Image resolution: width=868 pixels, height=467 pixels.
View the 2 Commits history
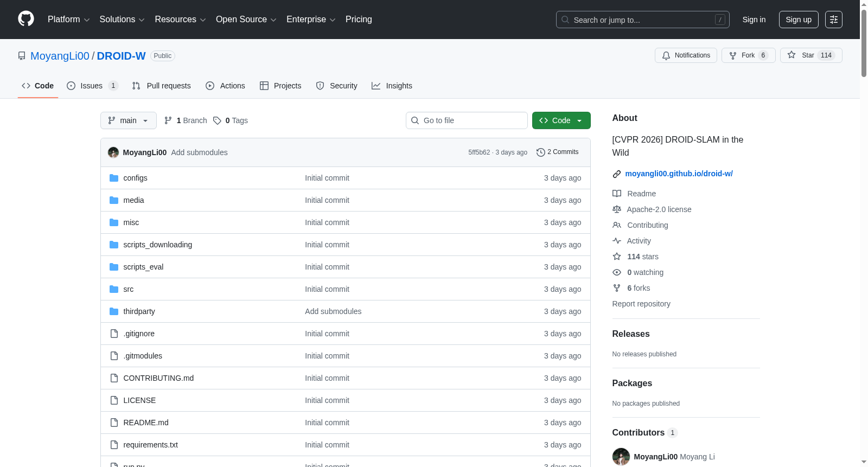558,152
